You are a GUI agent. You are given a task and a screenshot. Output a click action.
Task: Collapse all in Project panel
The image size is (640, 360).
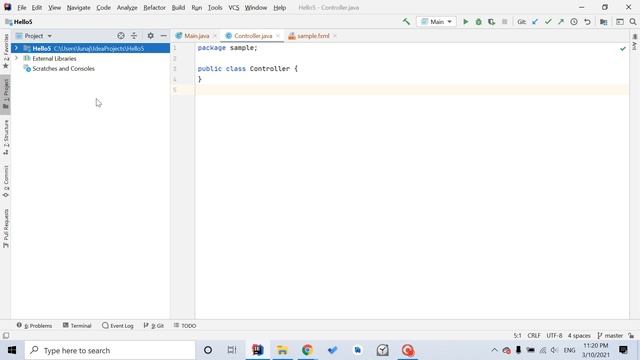[134, 36]
